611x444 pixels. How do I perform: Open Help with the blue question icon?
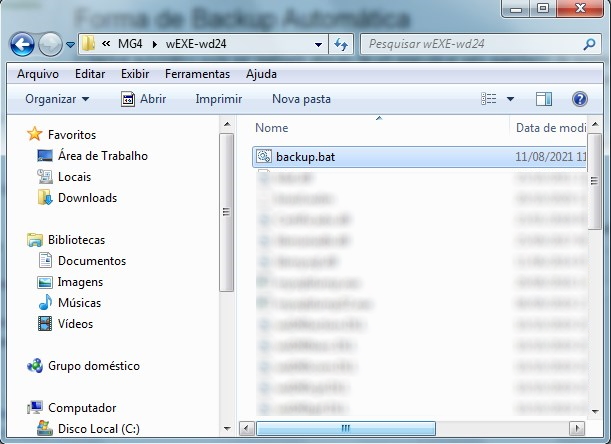tap(579, 99)
